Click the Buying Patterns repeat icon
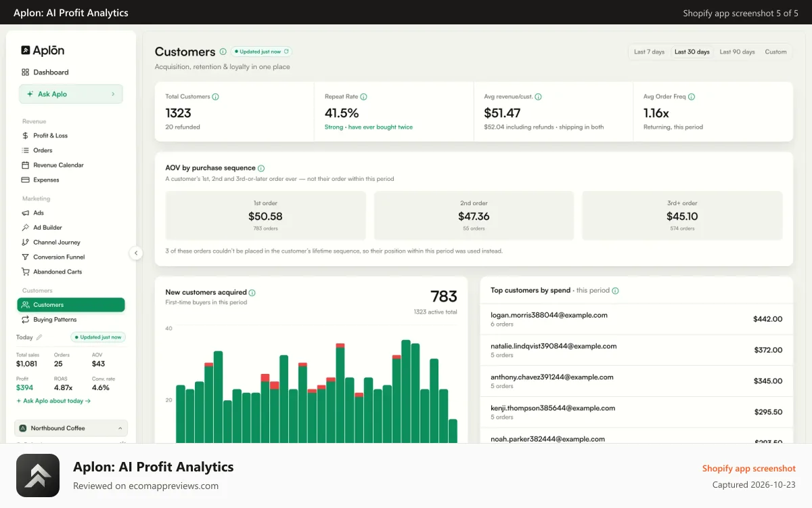The image size is (812, 508). (x=25, y=320)
